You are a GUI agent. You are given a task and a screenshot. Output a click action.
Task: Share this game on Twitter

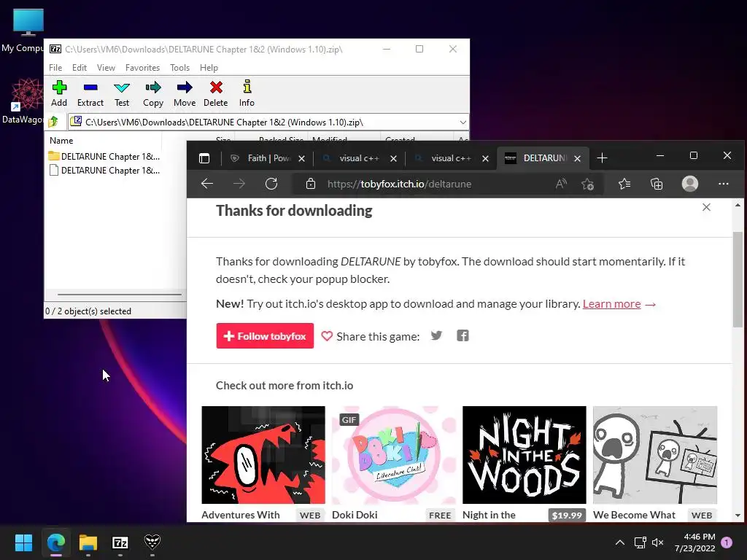point(436,335)
